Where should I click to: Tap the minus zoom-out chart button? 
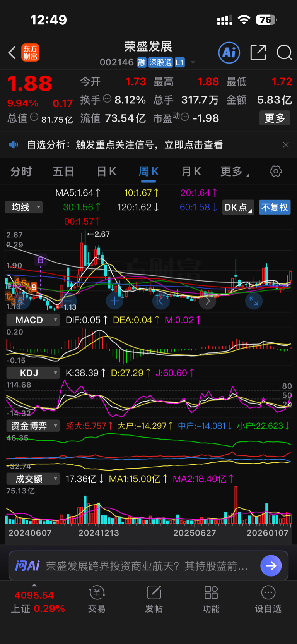pos(68,301)
